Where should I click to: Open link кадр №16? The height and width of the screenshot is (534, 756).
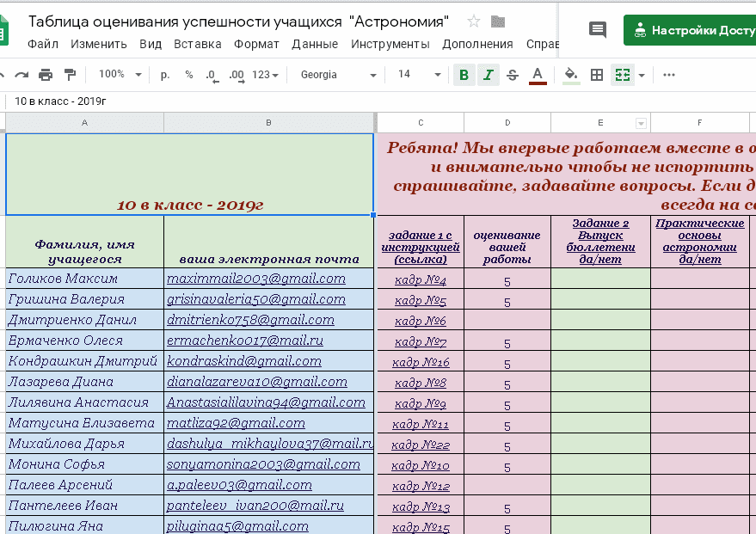[x=421, y=362]
